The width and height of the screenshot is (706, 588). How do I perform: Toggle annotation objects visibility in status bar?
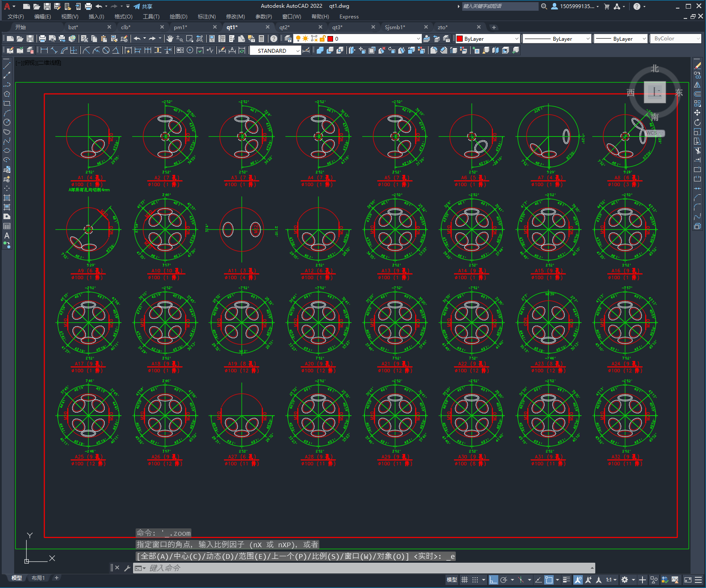(x=578, y=580)
